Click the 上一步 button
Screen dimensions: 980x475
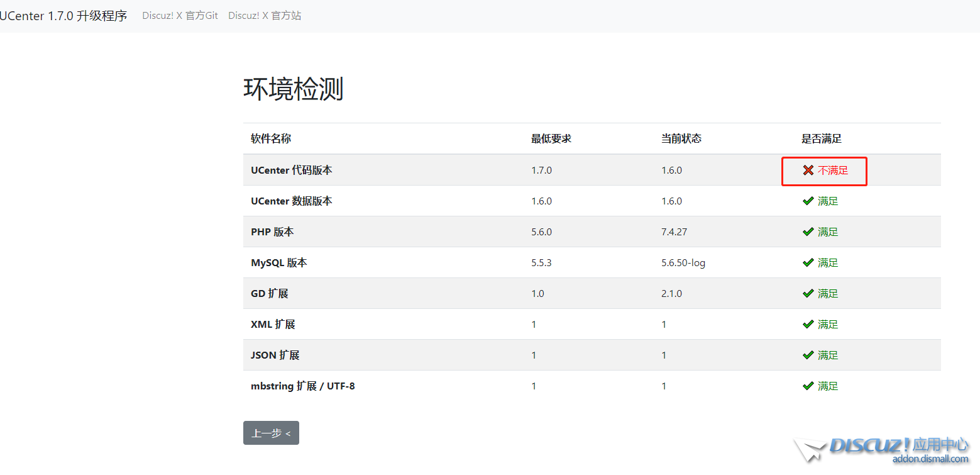(271, 433)
